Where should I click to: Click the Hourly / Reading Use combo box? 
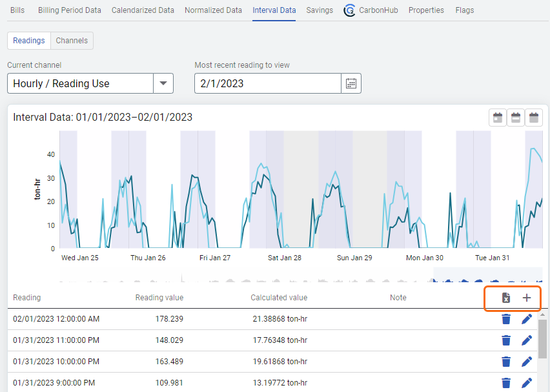point(90,83)
